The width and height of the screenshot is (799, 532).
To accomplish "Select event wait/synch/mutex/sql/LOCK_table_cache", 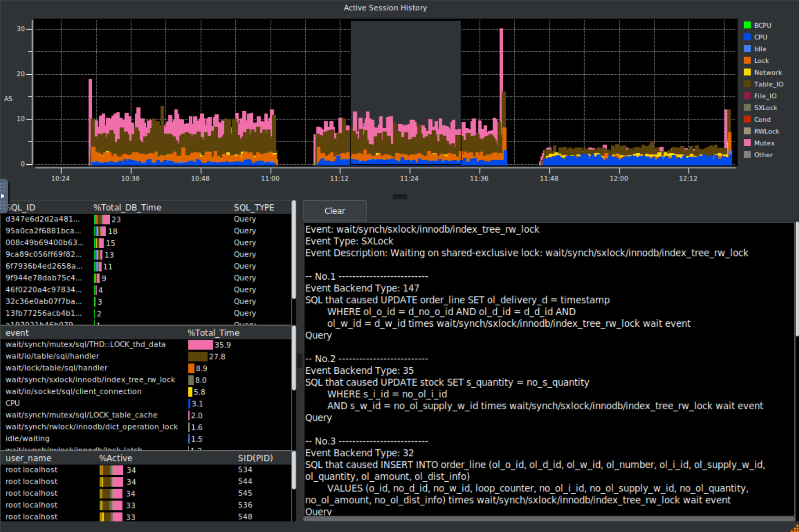I will pos(146,415).
